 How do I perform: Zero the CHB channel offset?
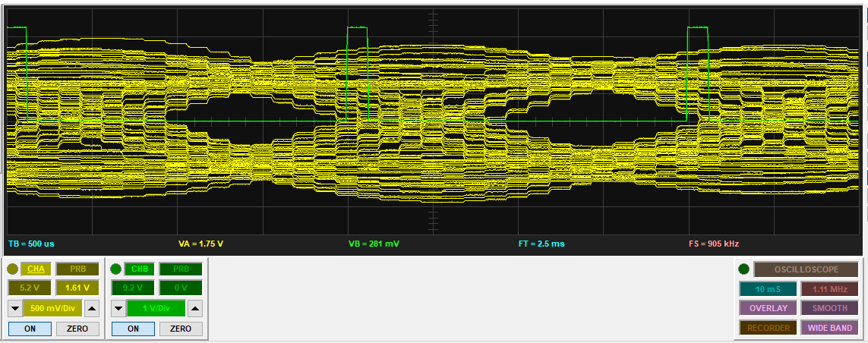coord(181,329)
